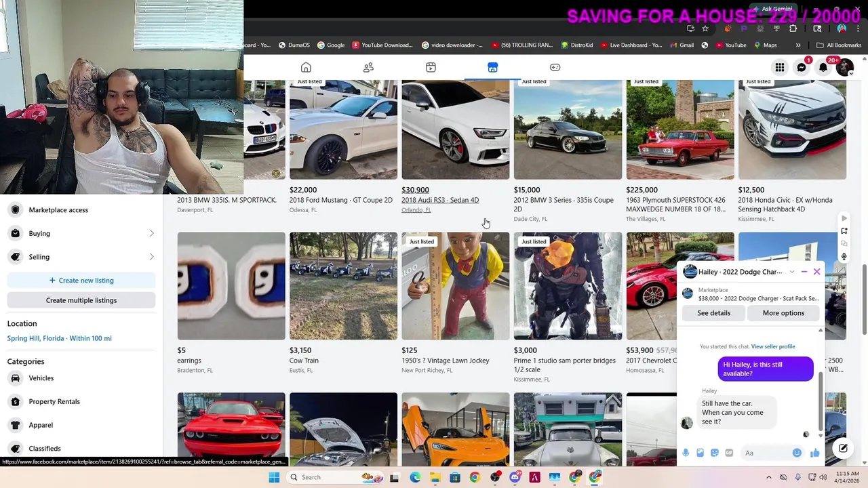Open the Gaming tab icon
The height and width of the screenshot is (488, 868).
click(555, 67)
